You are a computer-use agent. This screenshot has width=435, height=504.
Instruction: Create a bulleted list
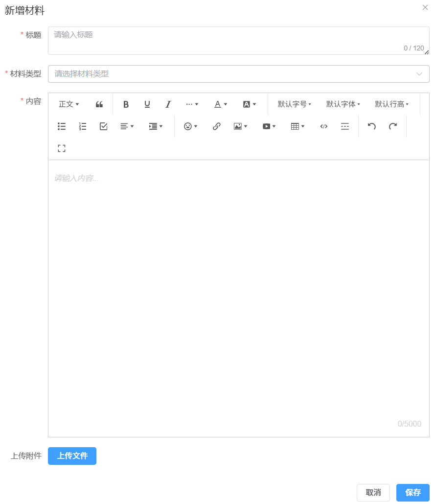[x=62, y=126]
